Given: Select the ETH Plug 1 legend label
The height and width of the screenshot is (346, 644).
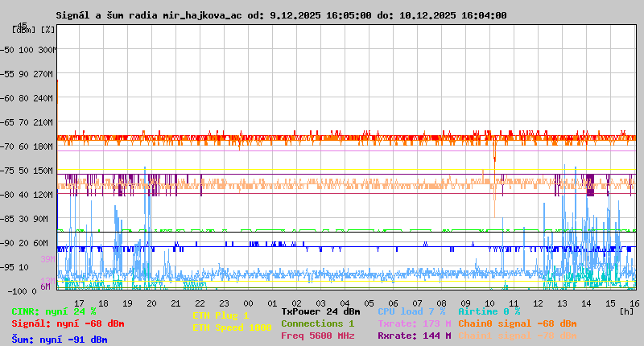Looking at the screenshot, I should click(221, 315).
